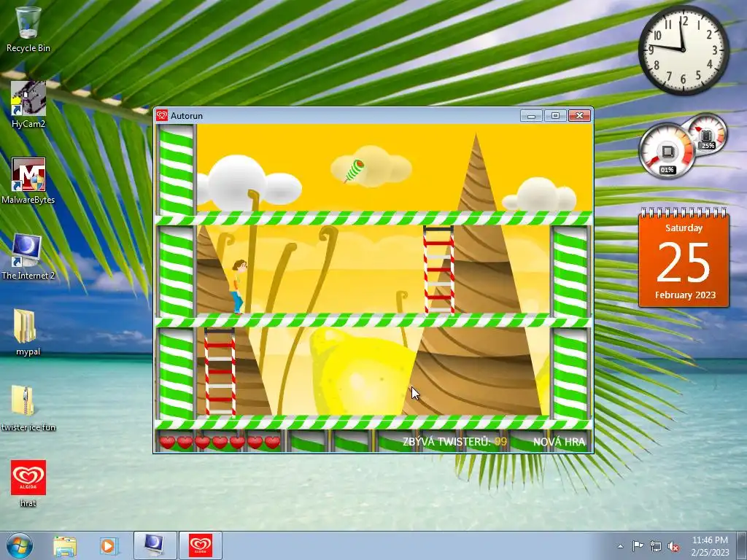Click the calendar gadget showing Saturday 25

pyautogui.click(x=684, y=257)
